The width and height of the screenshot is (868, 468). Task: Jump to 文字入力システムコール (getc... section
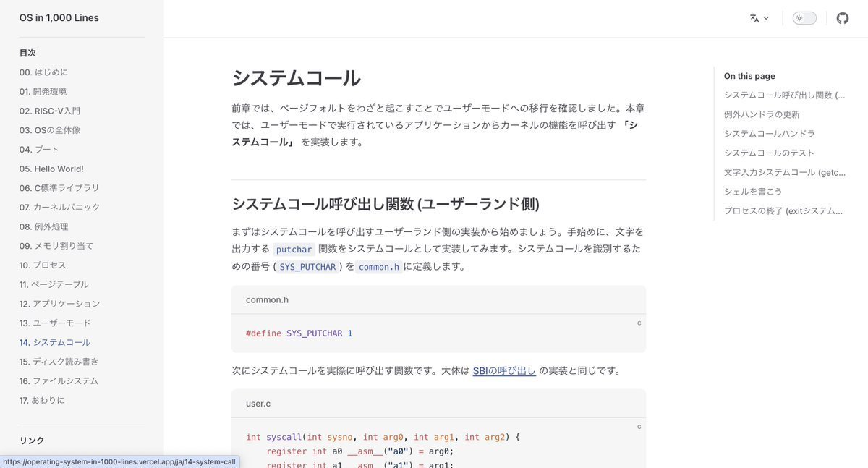(785, 172)
